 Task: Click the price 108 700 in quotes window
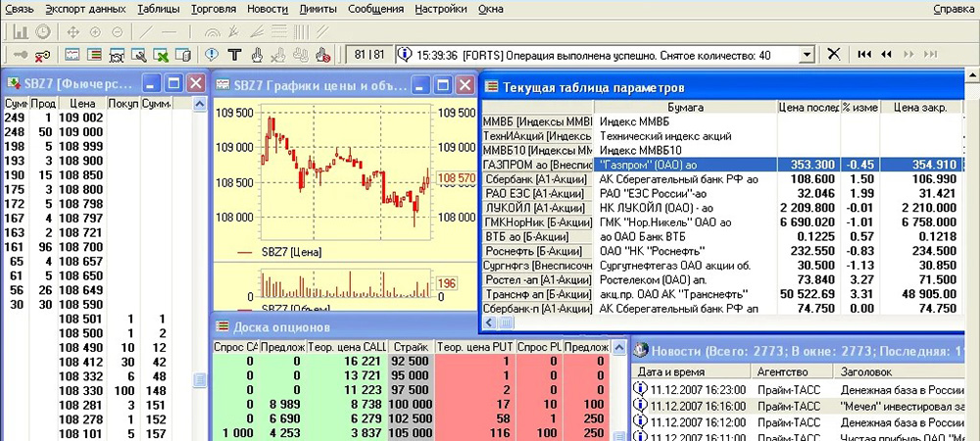click(81, 247)
